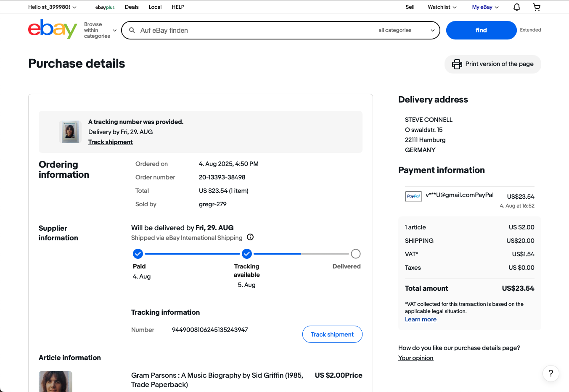
Task: Expand the Watchlist dropdown
Action: coord(442,7)
